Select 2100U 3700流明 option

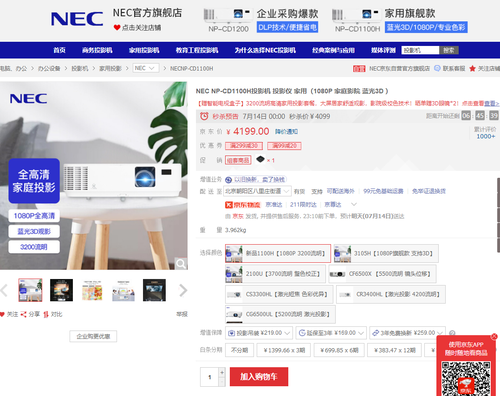275,274
